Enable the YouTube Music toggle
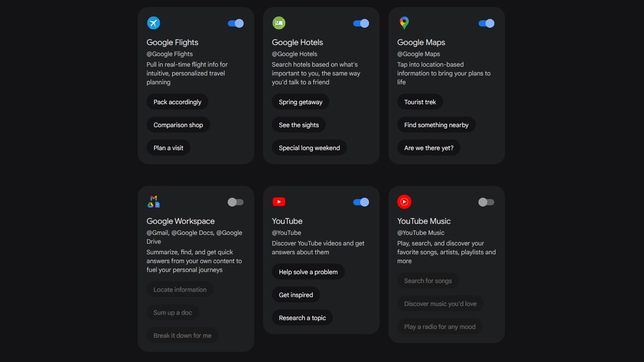This screenshot has height=362, width=644. click(486, 202)
